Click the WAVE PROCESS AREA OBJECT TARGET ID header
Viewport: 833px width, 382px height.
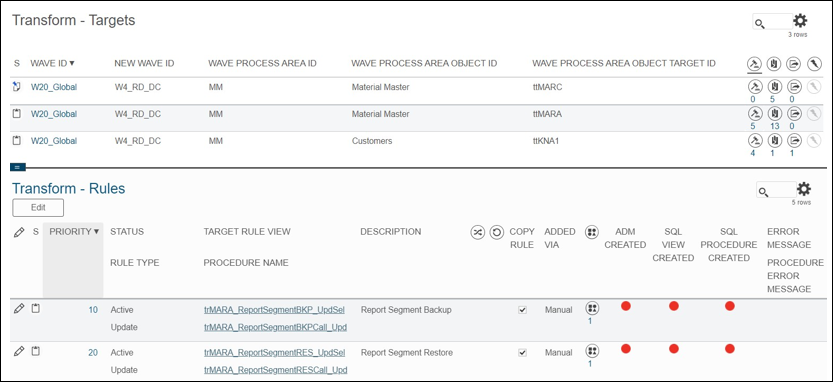click(x=624, y=63)
